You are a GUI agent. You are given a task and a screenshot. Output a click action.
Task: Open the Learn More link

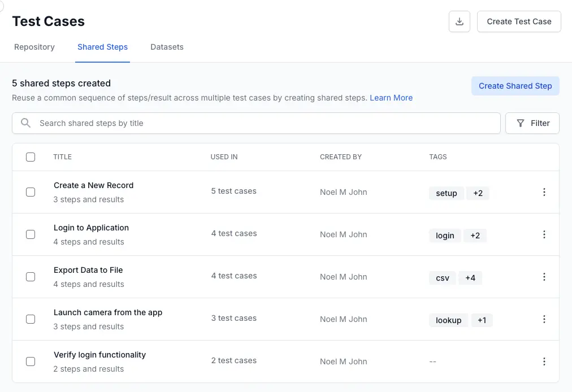391,98
